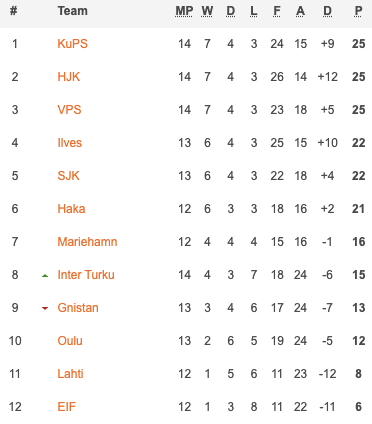Open the HJK team link
Screen dimensions: 372x424
point(69,77)
